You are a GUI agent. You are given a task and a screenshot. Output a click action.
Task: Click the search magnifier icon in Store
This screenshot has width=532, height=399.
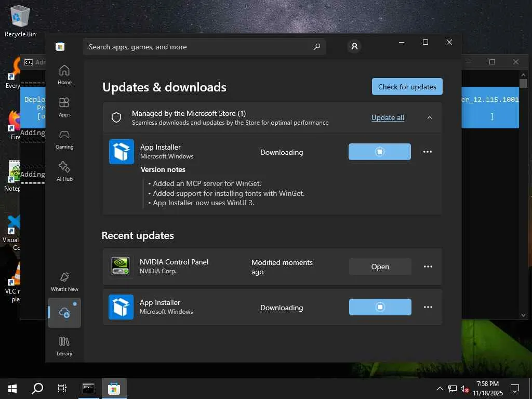[x=316, y=46]
